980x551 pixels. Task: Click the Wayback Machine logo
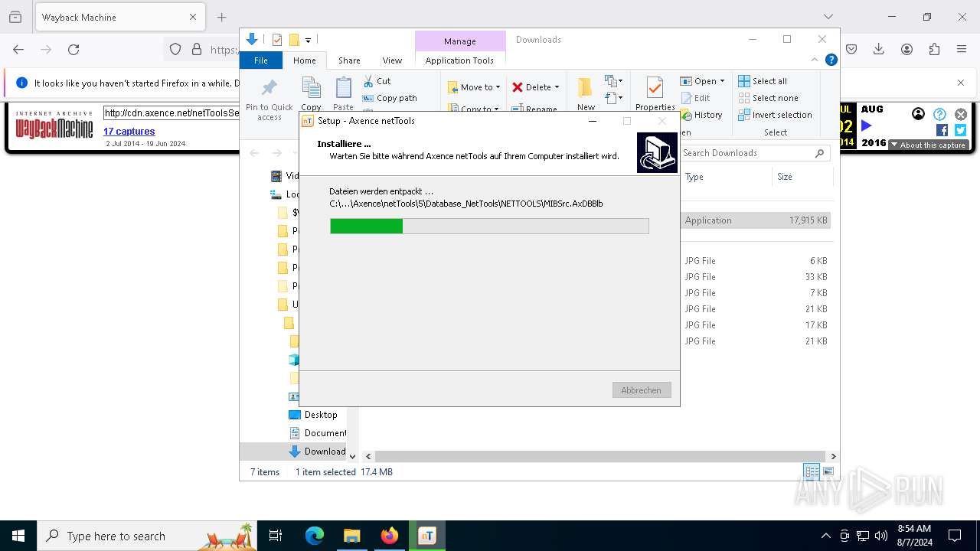point(54,124)
